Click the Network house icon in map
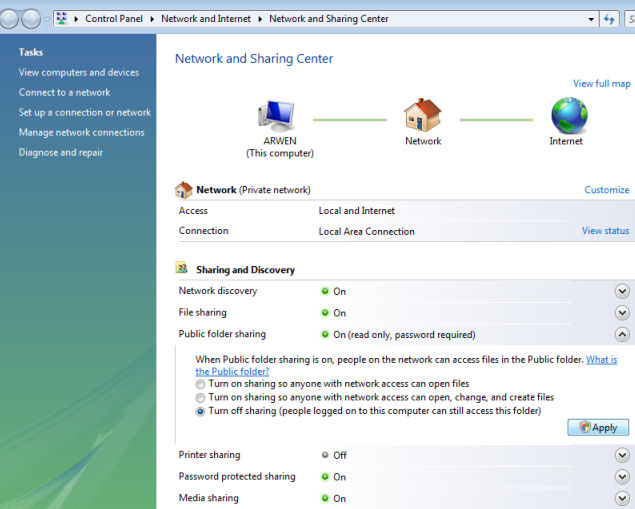The image size is (635, 509). tap(422, 115)
